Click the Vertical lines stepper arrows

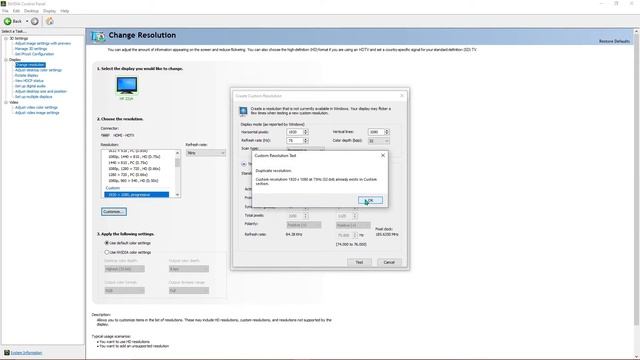click(387, 132)
